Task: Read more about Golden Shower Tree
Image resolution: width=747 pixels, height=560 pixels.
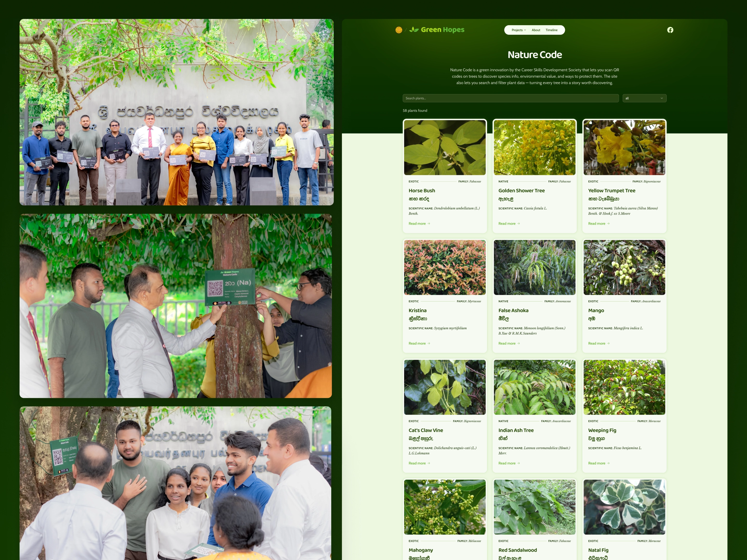Action: click(509, 223)
